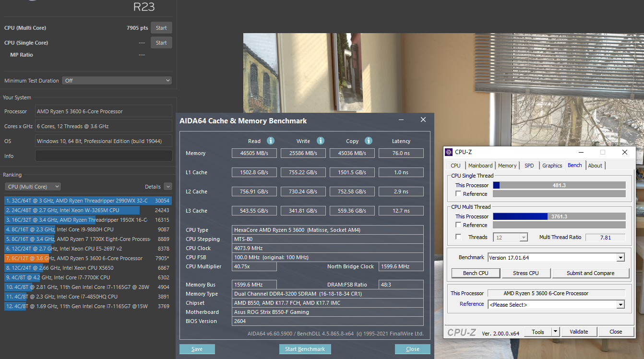Click the Info input field in Cinebench
The image size is (644, 359).
tap(104, 156)
